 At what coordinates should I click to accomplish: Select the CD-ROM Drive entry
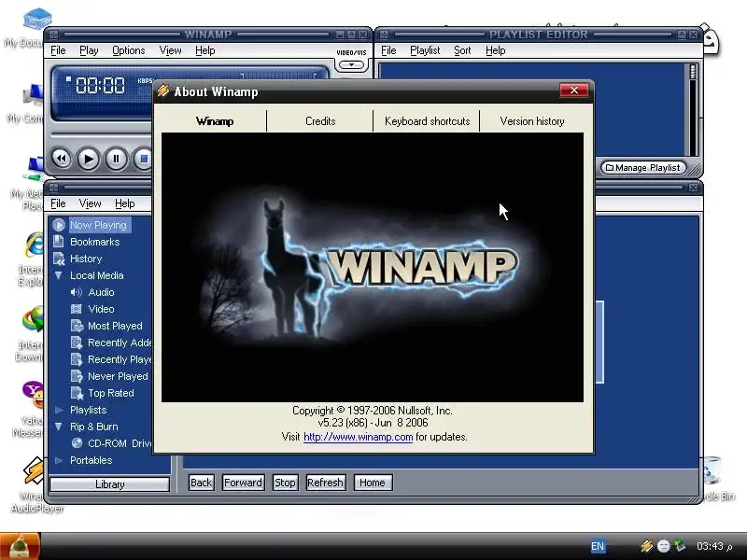pos(120,443)
